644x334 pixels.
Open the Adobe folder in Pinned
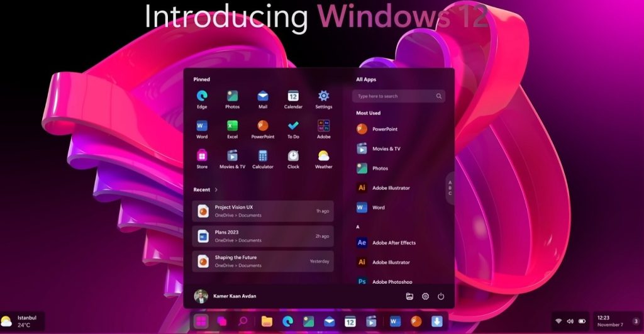[x=324, y=130]
